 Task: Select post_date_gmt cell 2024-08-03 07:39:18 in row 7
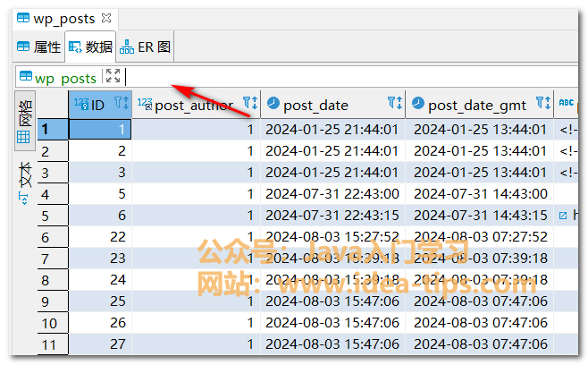tap(479, 258)
